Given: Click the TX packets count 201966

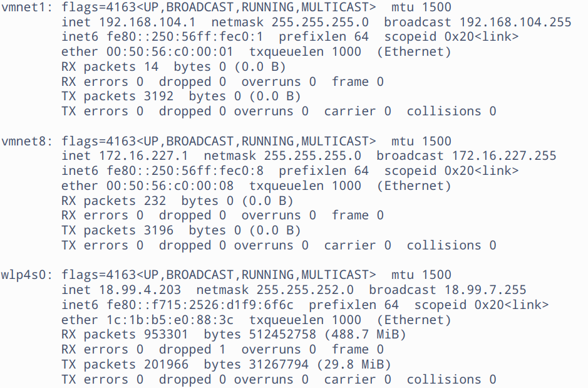Looking at the screenshot, I should pyautogui.click(x=165, y=365).
